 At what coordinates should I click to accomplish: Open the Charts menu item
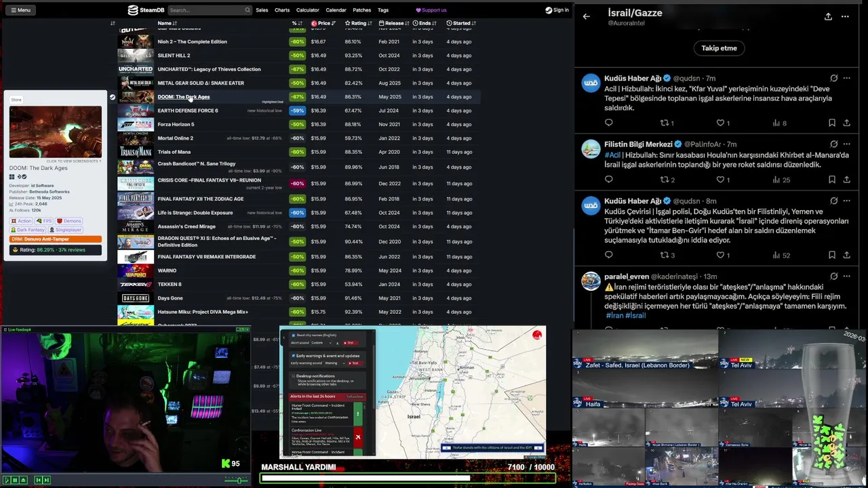282,10
